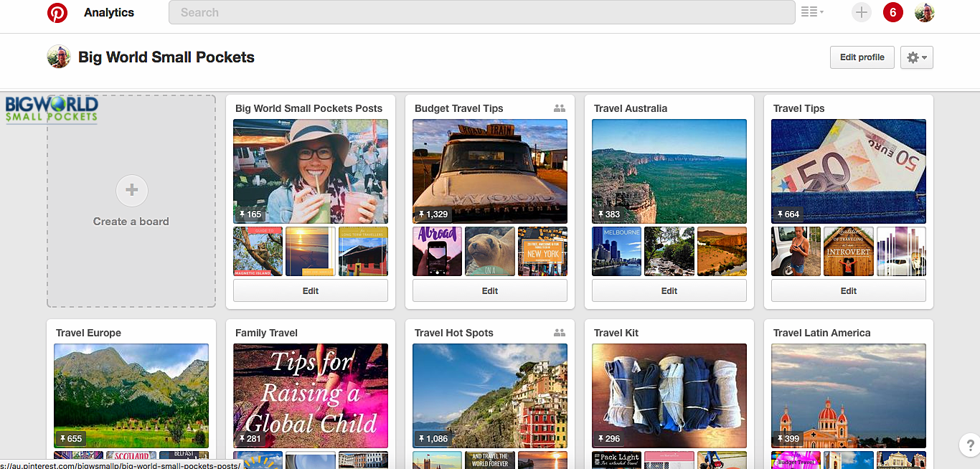Image resolution: width=980 pixels, height=469 pixels.
Task: Click the profile avatar in top-right corner
Action: coord(924,12)
